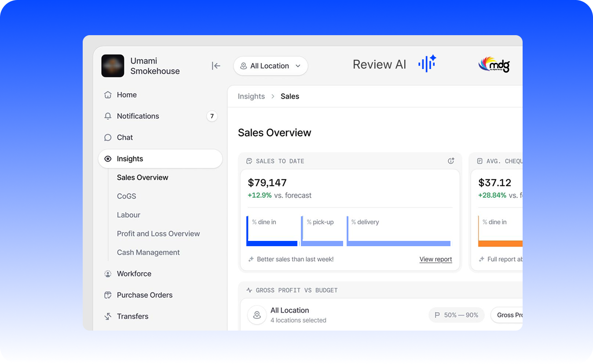Click the Umami Smokehouse logo thumbnail
This screenshot has width=593, height=364.
(x=113, y=66)
